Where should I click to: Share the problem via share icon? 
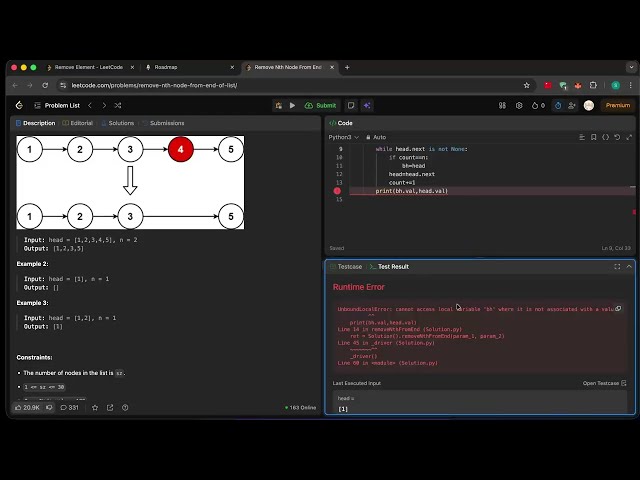[110, 407]
